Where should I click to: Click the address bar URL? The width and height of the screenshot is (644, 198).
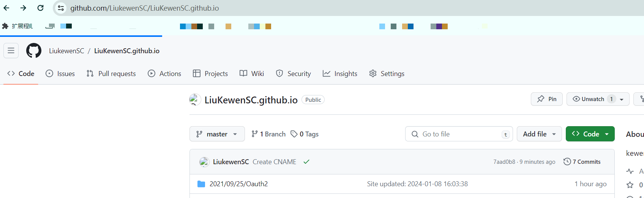coord(144,8)
